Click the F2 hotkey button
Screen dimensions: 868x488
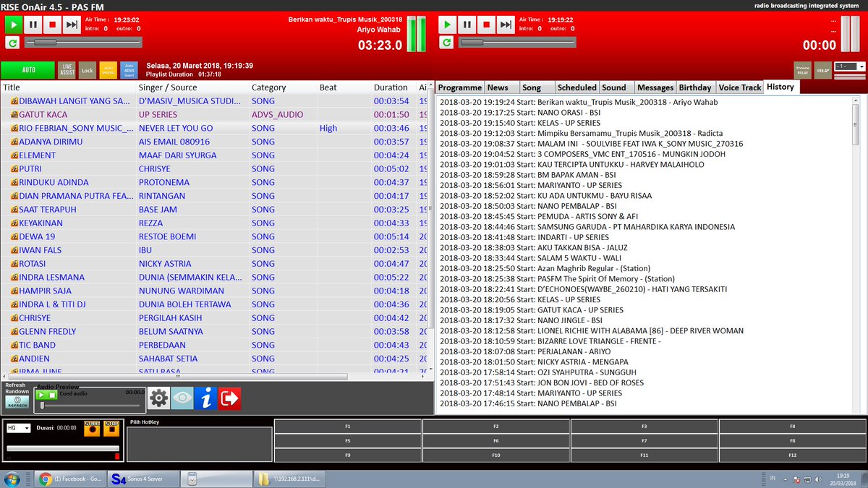pos(496,427)
